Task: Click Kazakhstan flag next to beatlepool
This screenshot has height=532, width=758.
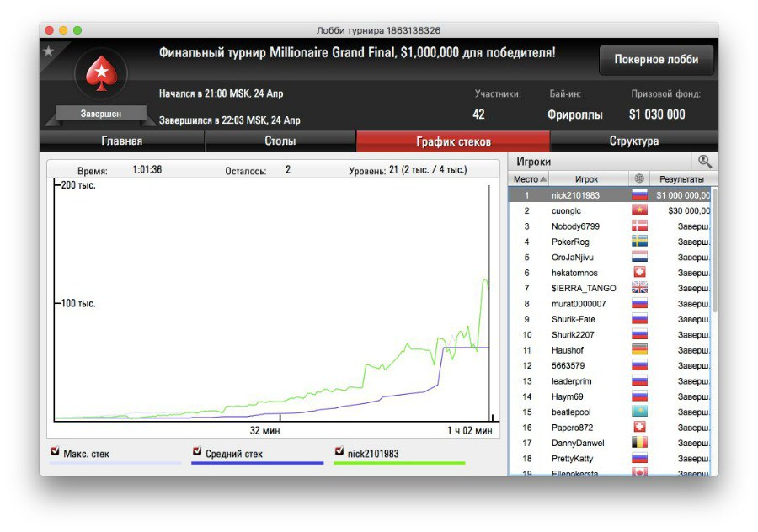Action: (639, 412)
